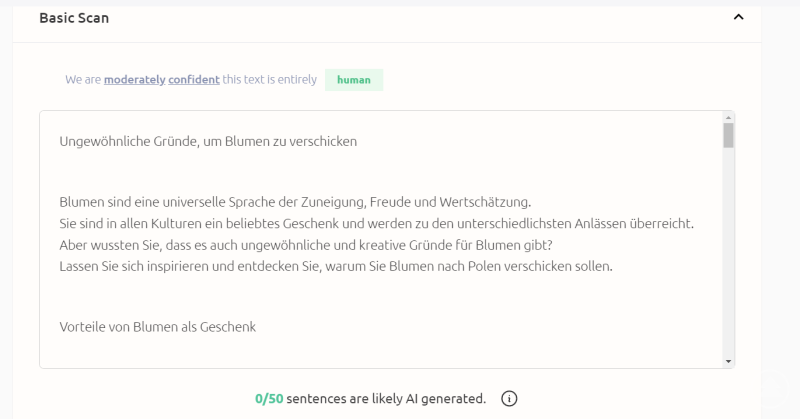Click the green '0/50' sentence count
Screen dimensions: 800x419
[x=269, y=399]
